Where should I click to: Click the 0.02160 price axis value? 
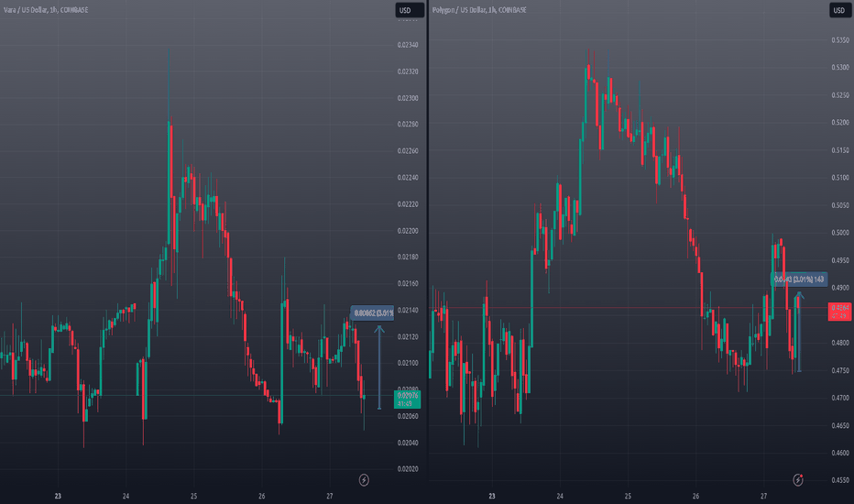(408, 284)
